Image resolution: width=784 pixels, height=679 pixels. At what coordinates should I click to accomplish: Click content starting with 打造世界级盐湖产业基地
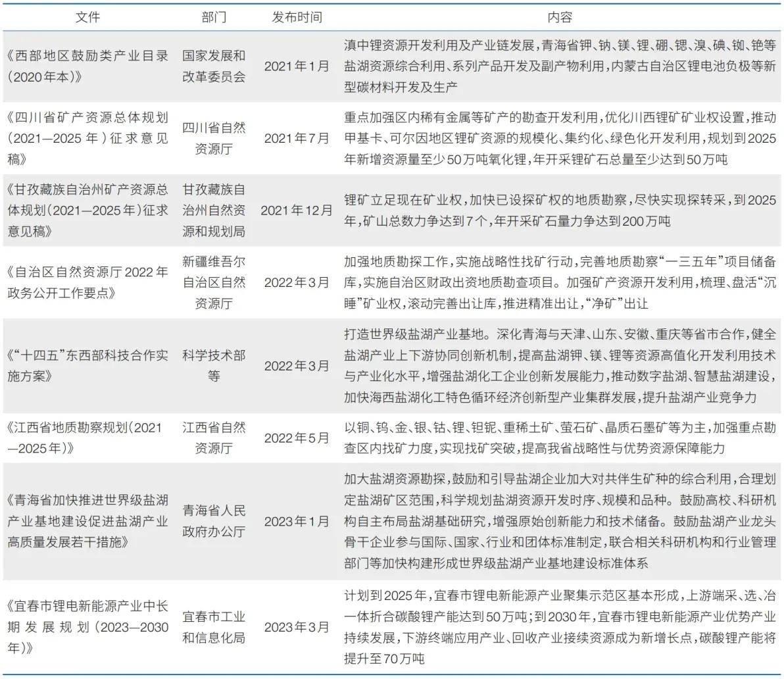coord(560,366)
